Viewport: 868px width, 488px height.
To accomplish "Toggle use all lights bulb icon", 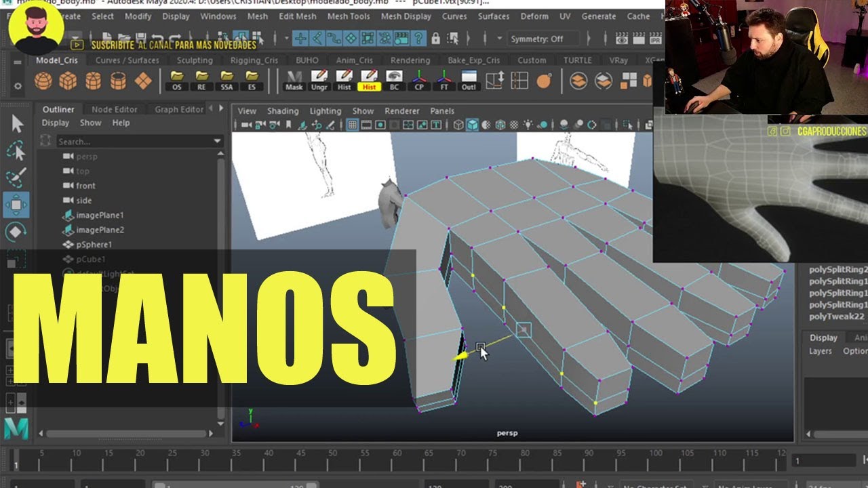I will [x=527, y=125].
